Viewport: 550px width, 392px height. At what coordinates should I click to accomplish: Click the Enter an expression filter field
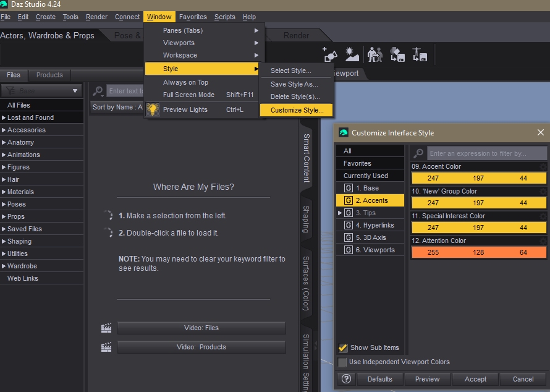pyautogui.click(x=487, y=153)
